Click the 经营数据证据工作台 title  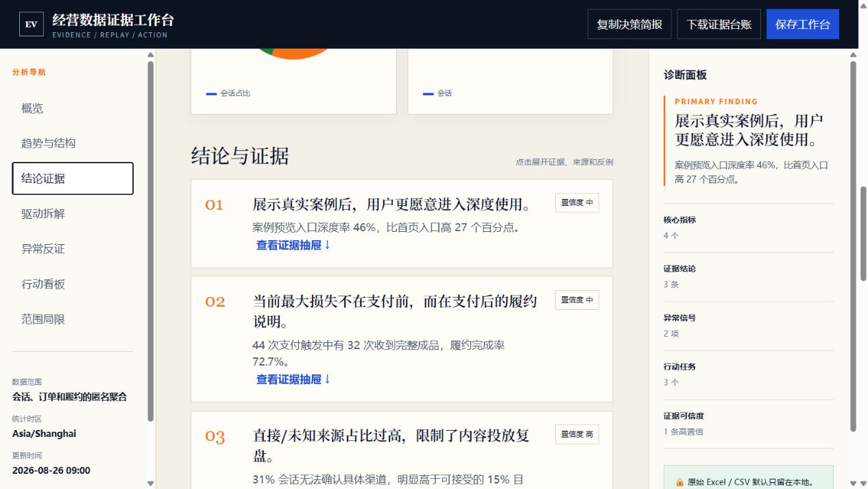(x=112, y=19)
